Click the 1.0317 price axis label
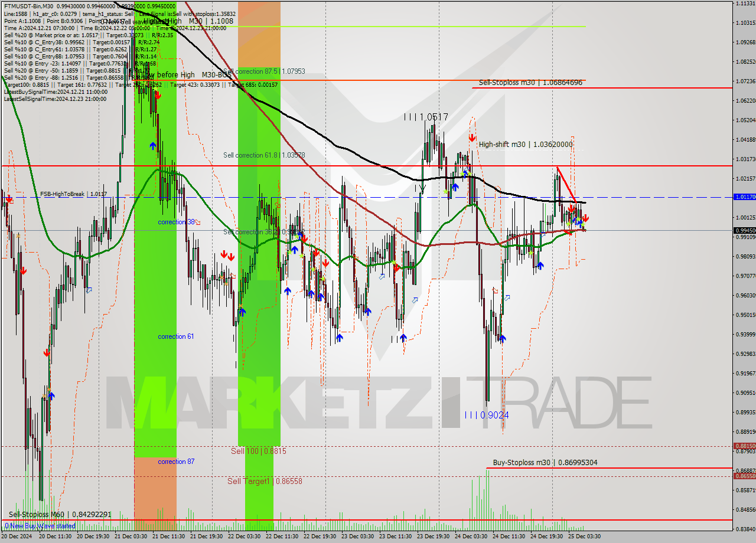This screenshot has width=756, height=543. [746, 159]
